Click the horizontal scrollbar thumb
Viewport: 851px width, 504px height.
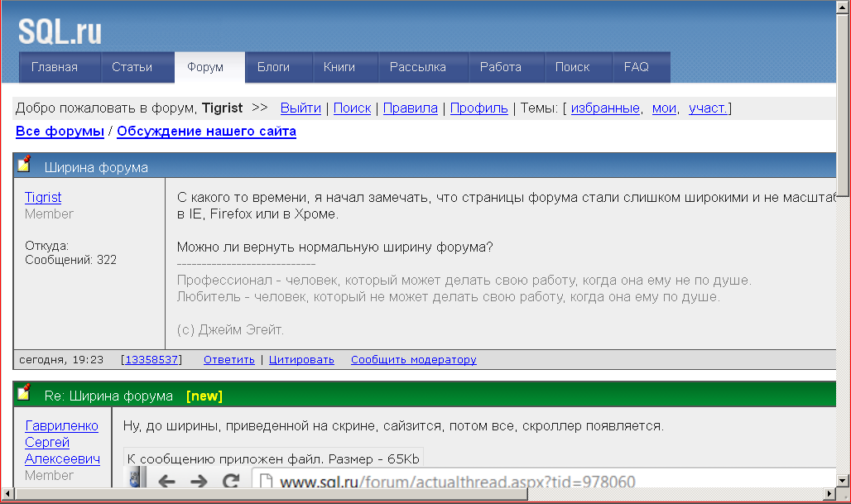271,494
